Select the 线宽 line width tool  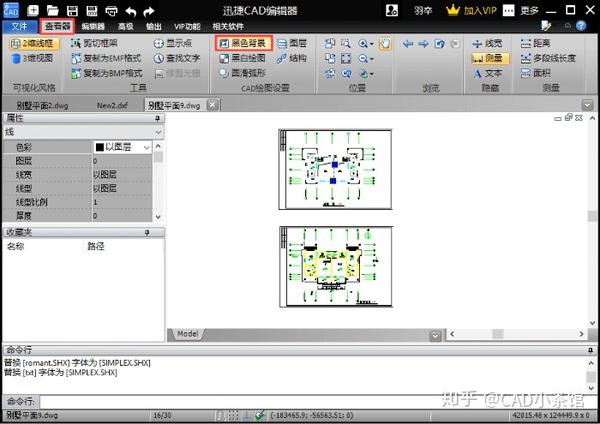click(x=487, y=43)
